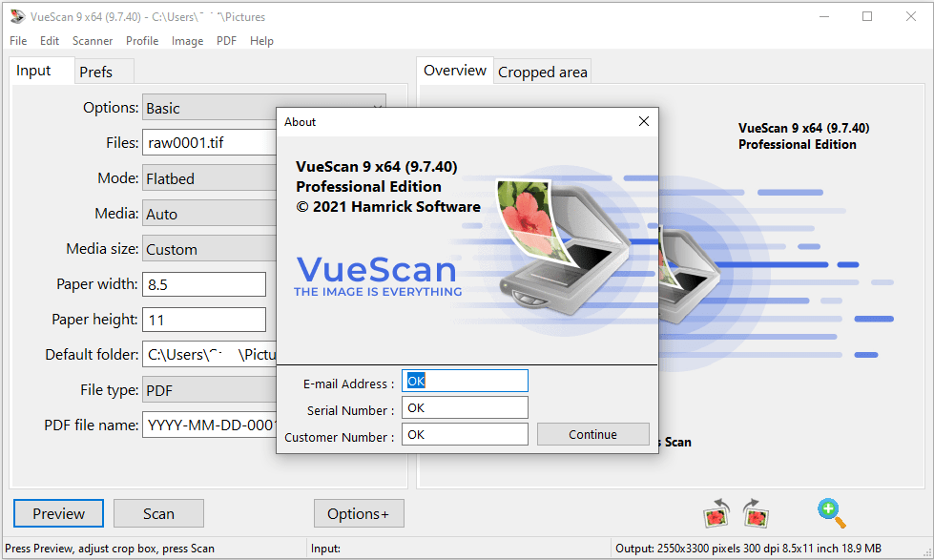Open the Mode dropdown showing Flatbed
934x560 pixels.
coord(209,178)
